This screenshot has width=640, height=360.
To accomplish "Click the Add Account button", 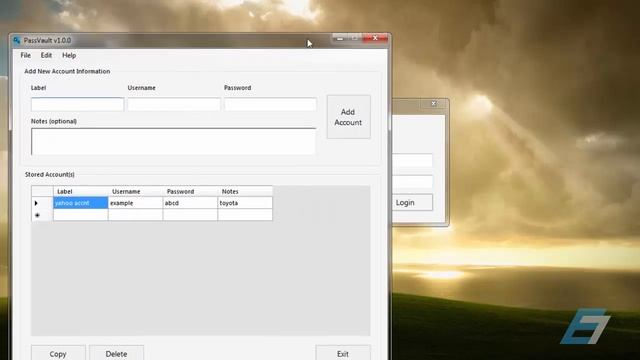I will tap(349, 117).
